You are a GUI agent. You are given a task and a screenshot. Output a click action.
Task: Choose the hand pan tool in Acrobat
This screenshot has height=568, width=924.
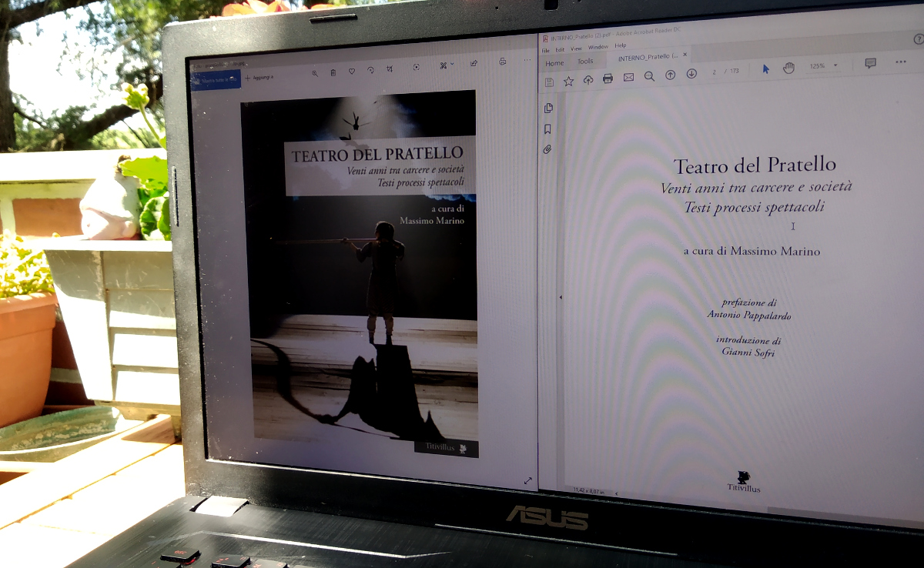point(788,68)
